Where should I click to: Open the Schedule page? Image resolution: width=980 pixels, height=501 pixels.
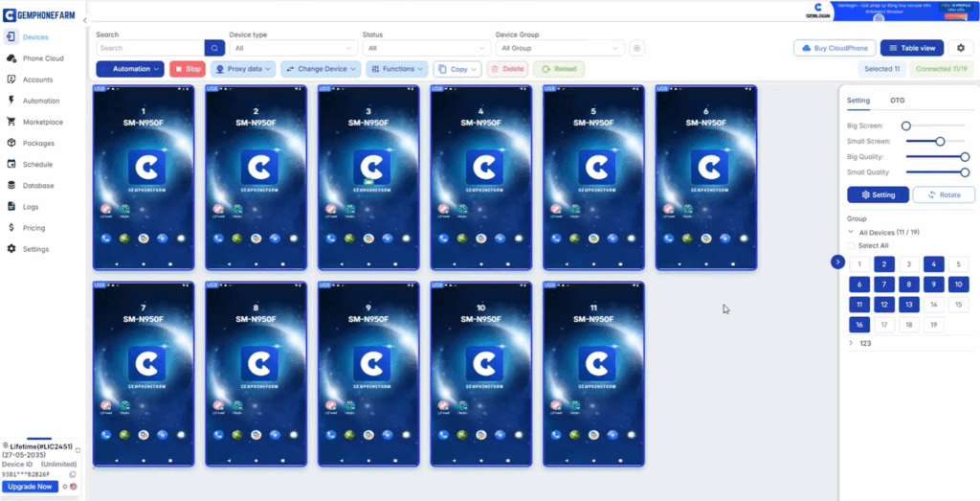coord(37,165)
